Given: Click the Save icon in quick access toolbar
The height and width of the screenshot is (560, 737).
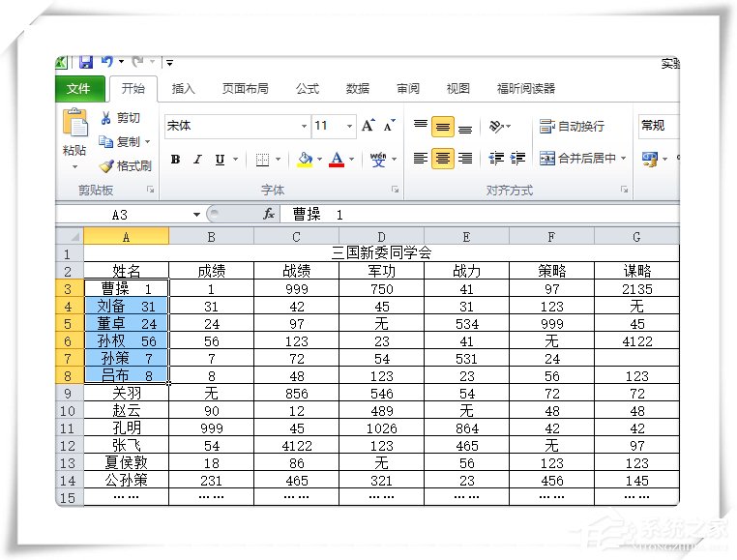Looking at the screenshot, I should (86, 63).
